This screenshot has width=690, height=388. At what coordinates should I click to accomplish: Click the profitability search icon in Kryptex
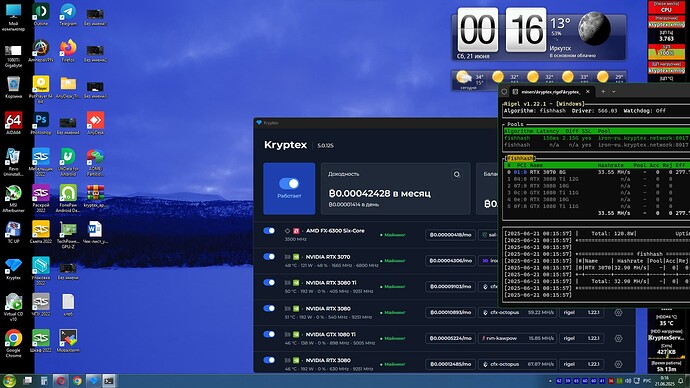coord(457,175)
